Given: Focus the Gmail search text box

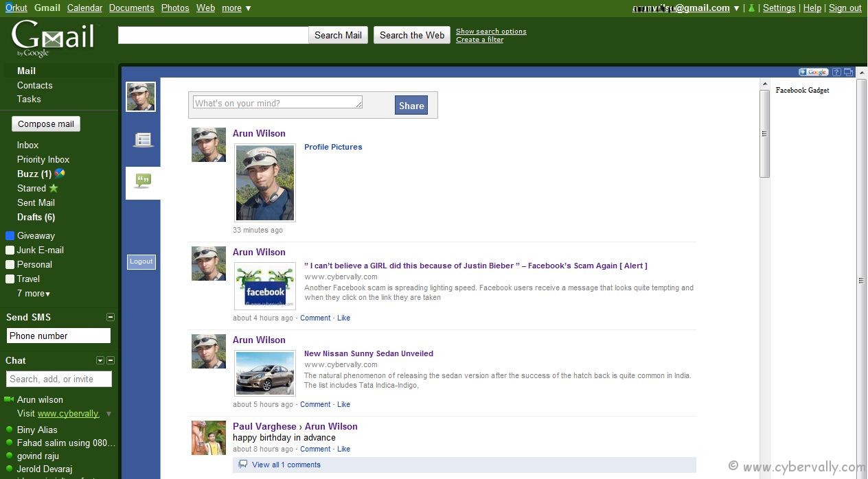Looking at the screenshot, I should coord(213,35).
